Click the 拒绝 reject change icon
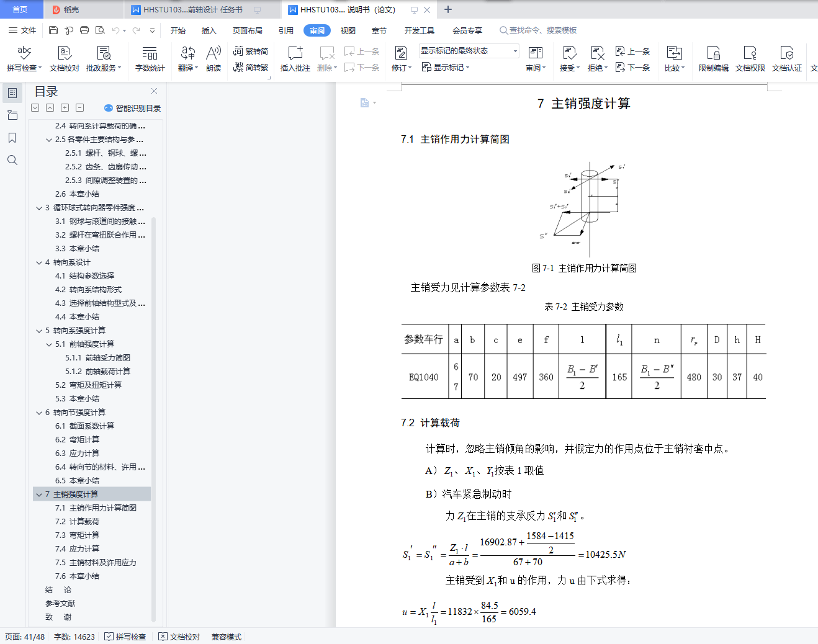 (597, 53)
